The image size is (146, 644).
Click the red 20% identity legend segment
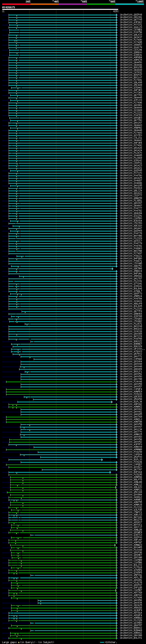click(x=16, y=4)
